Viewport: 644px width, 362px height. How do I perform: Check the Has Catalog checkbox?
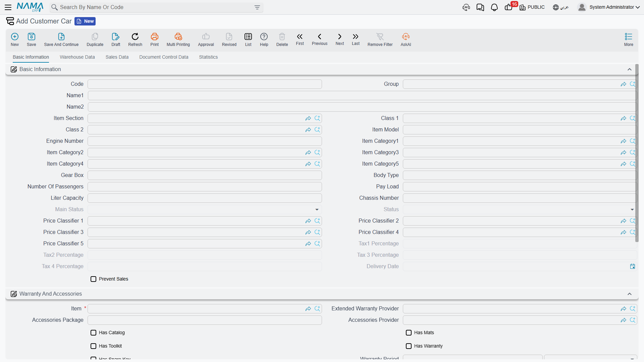[94, 333]
